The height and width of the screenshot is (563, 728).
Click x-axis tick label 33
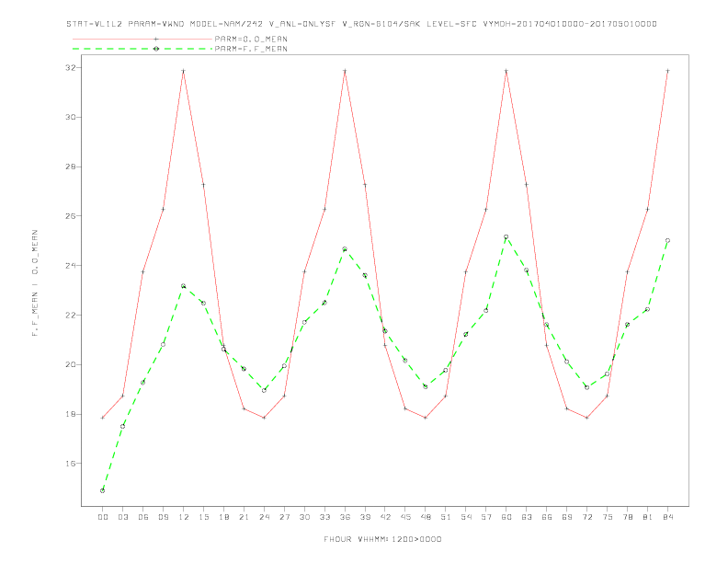coord(324,517)
